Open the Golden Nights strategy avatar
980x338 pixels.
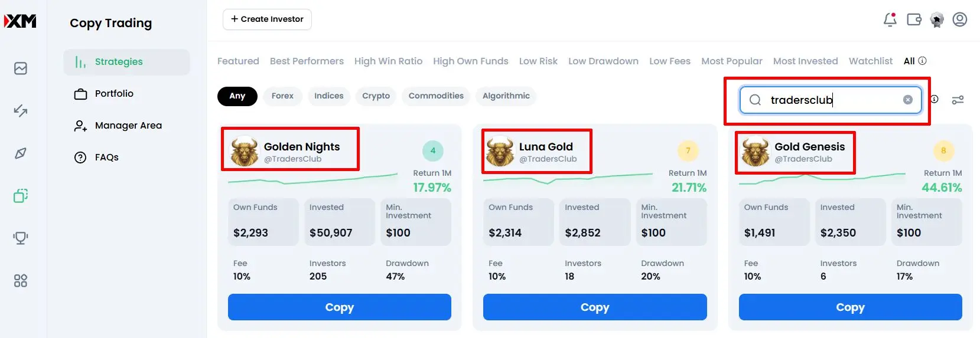click(244, 151)
